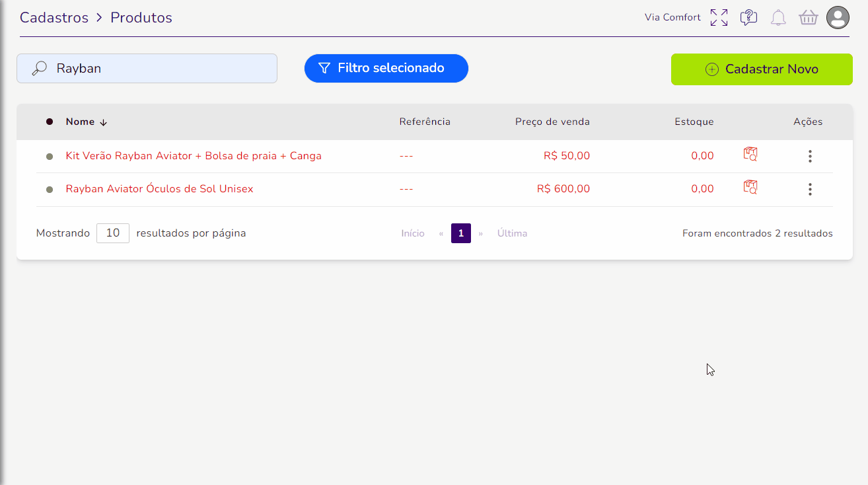Open the Filtro selecionado filter button
This screenshot has width=868, height=485.
coord(386,68)
